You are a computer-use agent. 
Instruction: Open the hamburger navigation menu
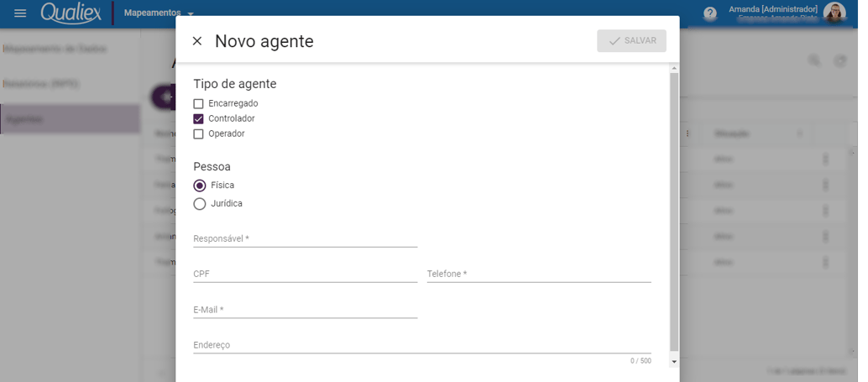(20, 13)
